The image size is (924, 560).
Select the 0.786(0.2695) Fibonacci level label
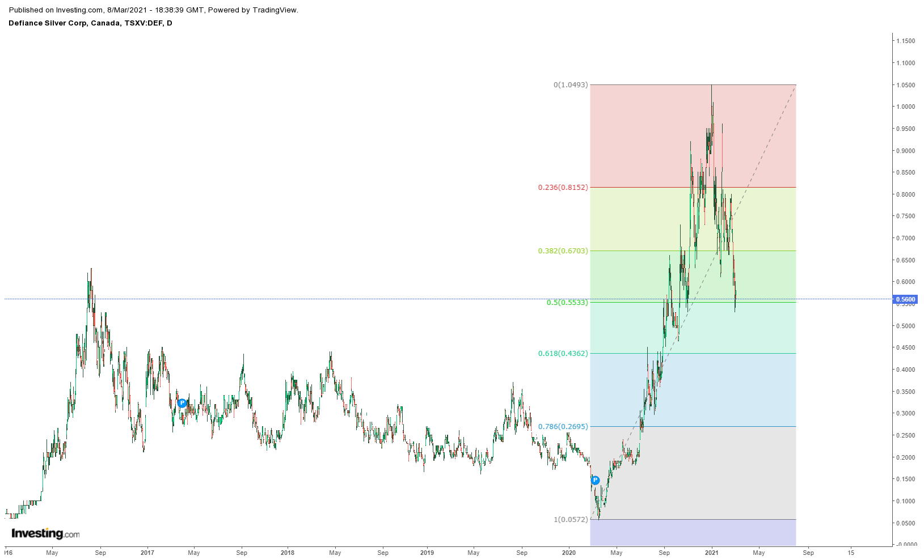coord(563,427)
